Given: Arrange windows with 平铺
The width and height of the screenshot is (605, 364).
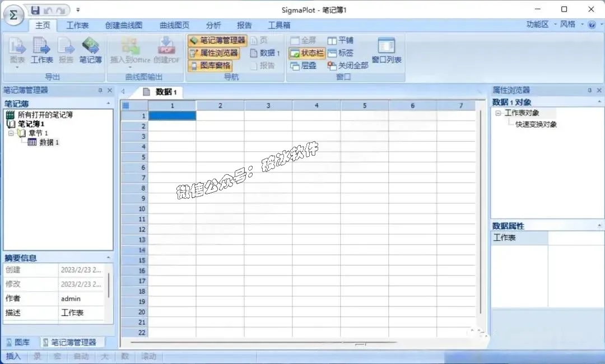Looking at the screenshot, I should tap(341, 40).
